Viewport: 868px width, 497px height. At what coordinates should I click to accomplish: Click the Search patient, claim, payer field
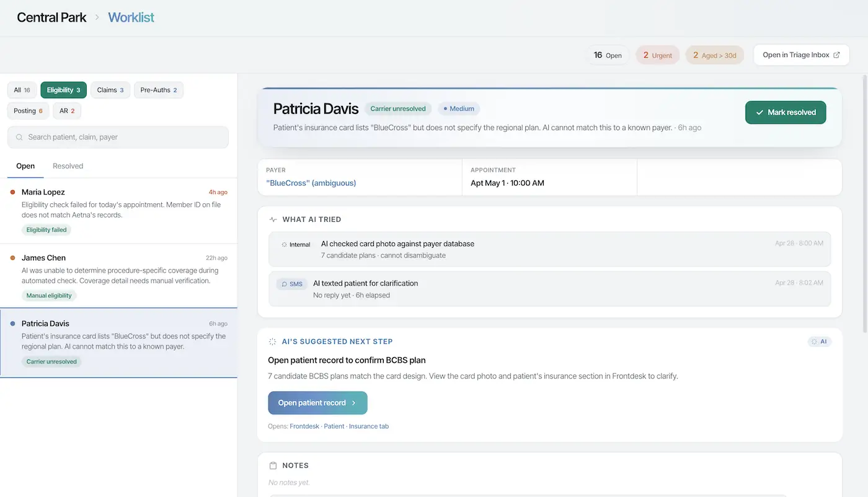pyautogui.click(x=118, y=138)
